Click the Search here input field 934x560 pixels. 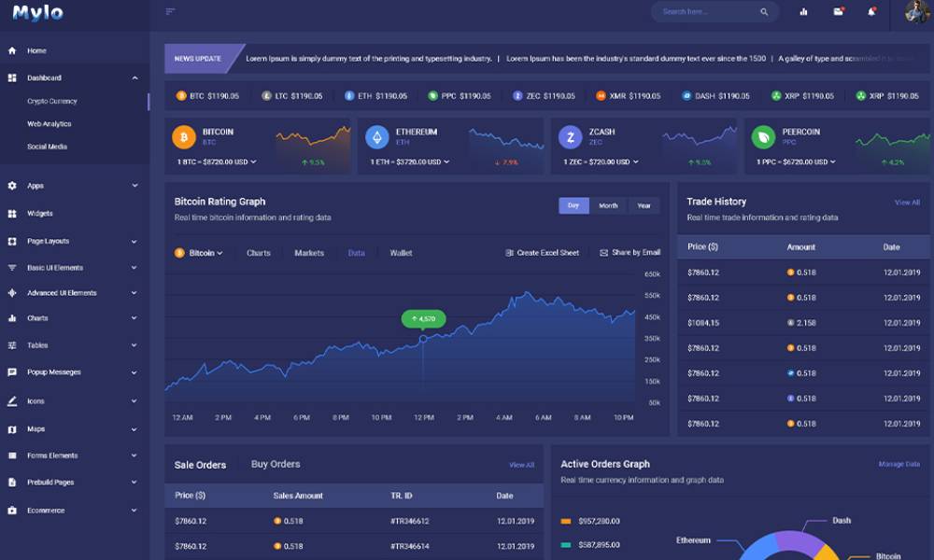tap(708, 12)
